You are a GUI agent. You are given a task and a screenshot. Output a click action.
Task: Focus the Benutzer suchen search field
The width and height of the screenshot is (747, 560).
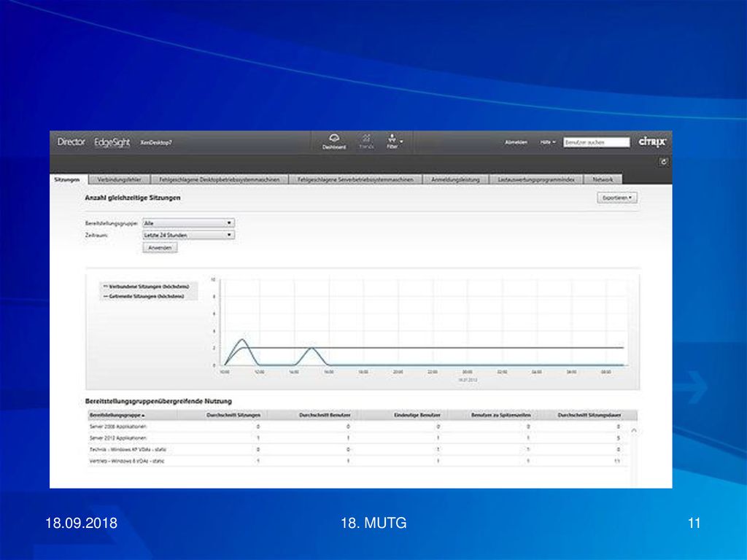(x=597, y=142)
